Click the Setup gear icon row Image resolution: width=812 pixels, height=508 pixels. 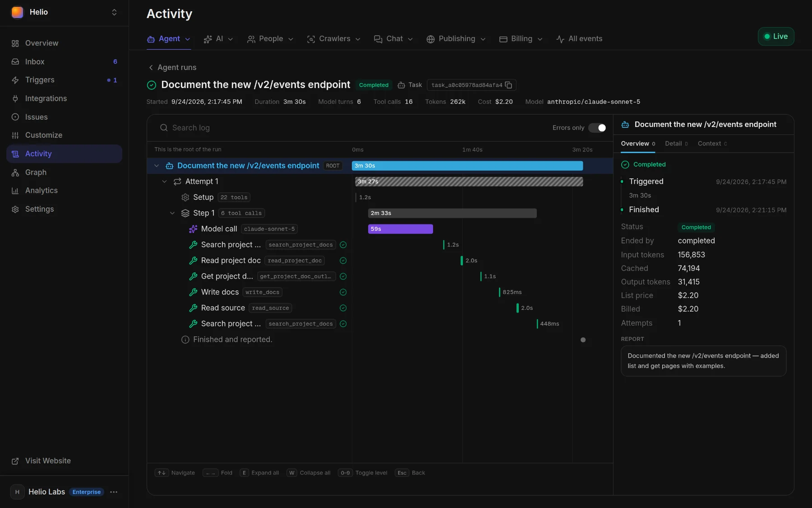pyautogui.click(x=185, y=197)
